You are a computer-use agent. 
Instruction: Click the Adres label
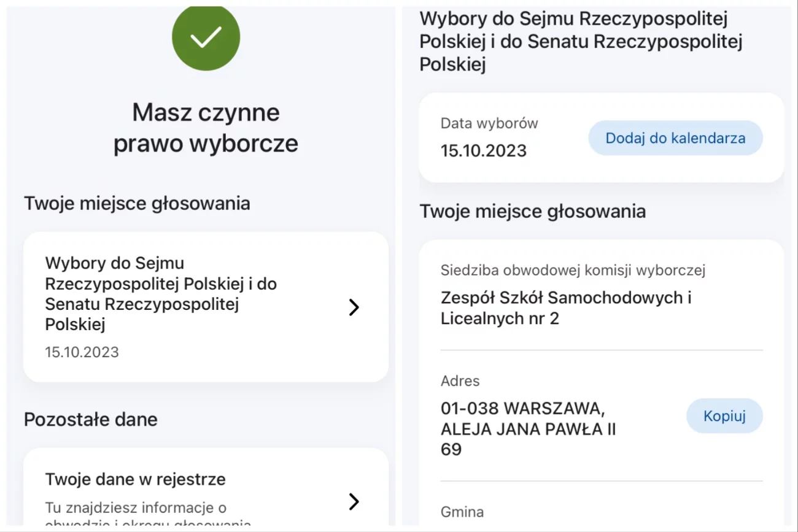coord(460,381)
